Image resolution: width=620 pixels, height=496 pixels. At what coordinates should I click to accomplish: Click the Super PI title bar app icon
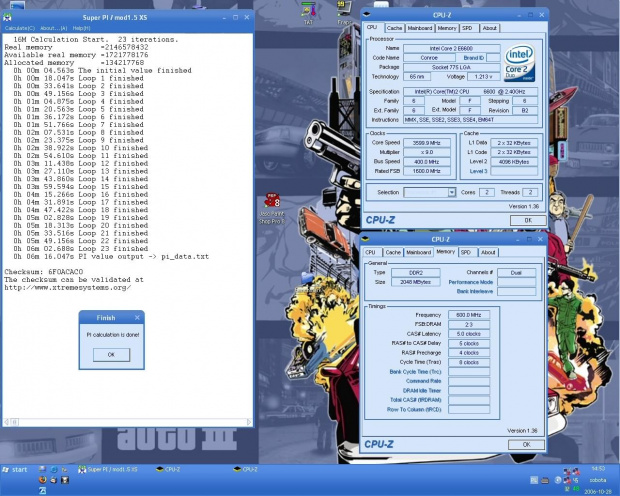point(8,17)
